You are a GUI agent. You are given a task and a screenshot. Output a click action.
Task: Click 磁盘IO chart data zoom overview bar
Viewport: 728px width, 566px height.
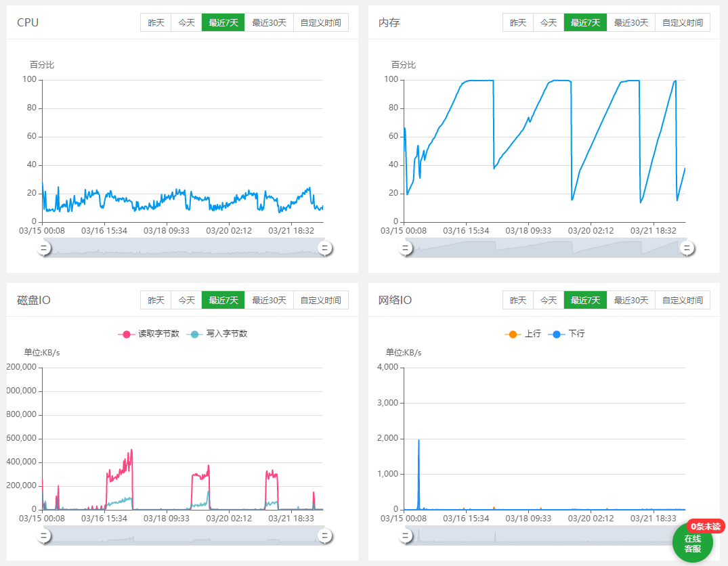coord(184,536)
